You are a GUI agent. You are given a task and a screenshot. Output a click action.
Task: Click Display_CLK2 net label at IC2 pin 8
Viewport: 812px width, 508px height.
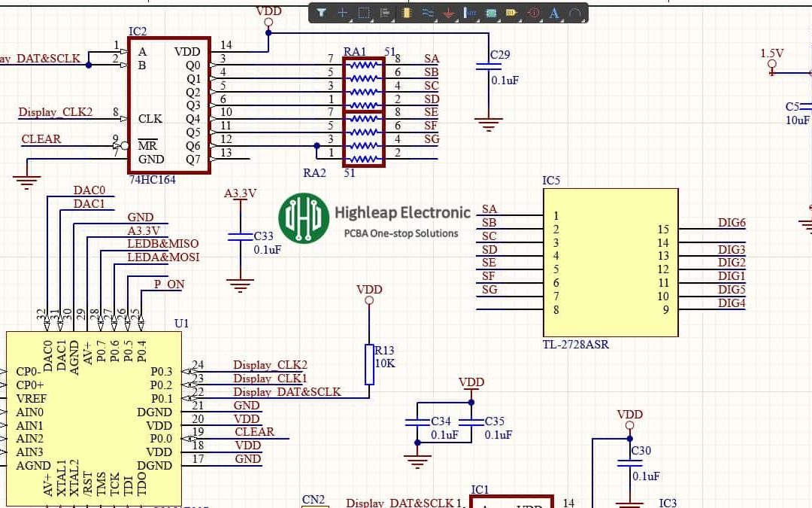pos(56,112)
